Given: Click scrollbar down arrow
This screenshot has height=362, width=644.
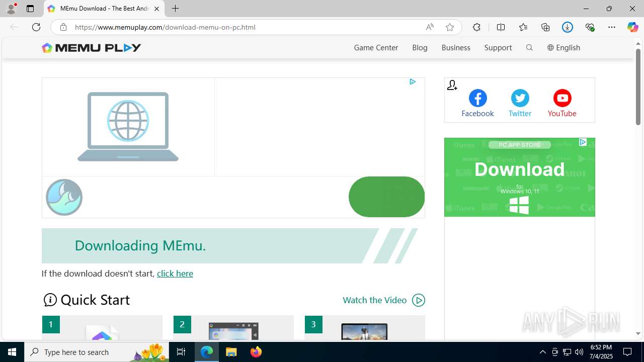Looking at the screenshot, I should tap(638, 333).
